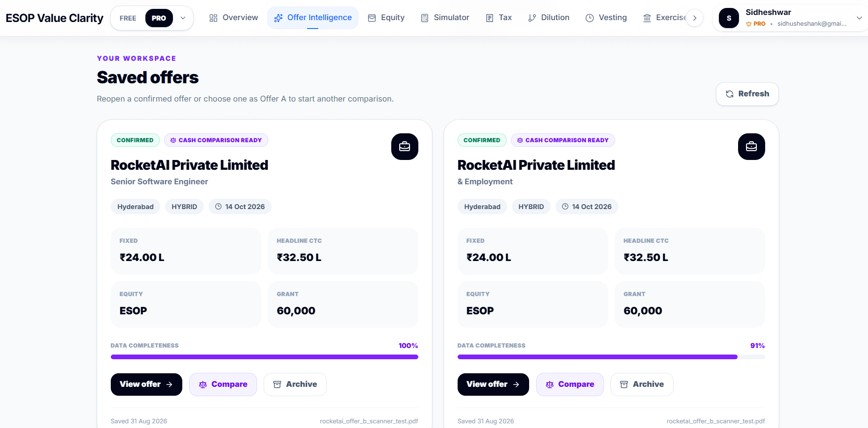Click the sidhusheshank email text
The width and height of the screenshot is (868, 428).
coord(812,24)
